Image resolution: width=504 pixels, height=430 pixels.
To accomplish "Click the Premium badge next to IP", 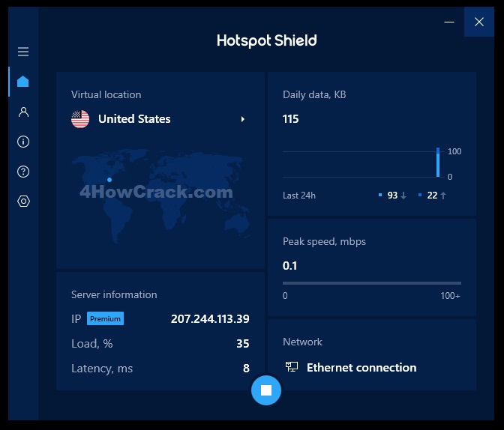I will pyautogui.click(x=105, y=318).
